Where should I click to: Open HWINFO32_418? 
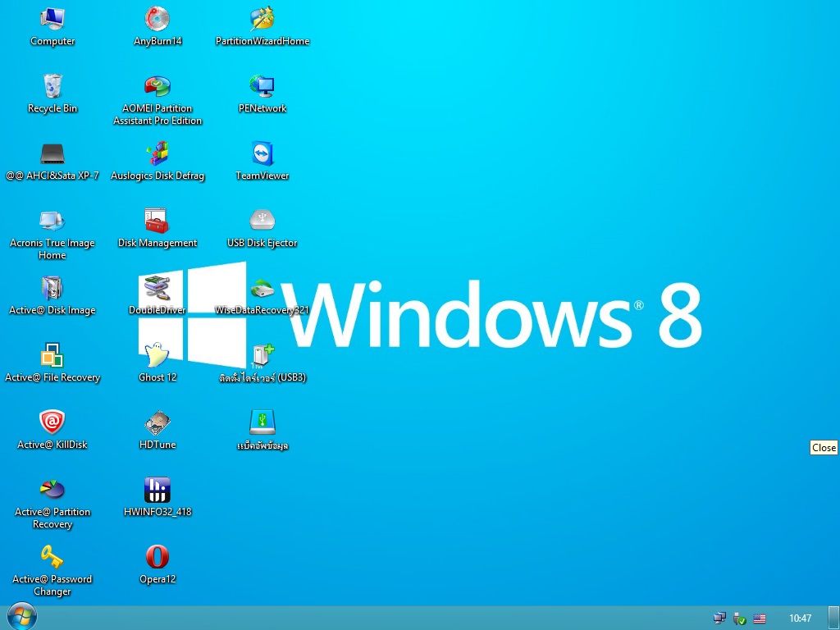pyautogui.click(x=157, y=489)
